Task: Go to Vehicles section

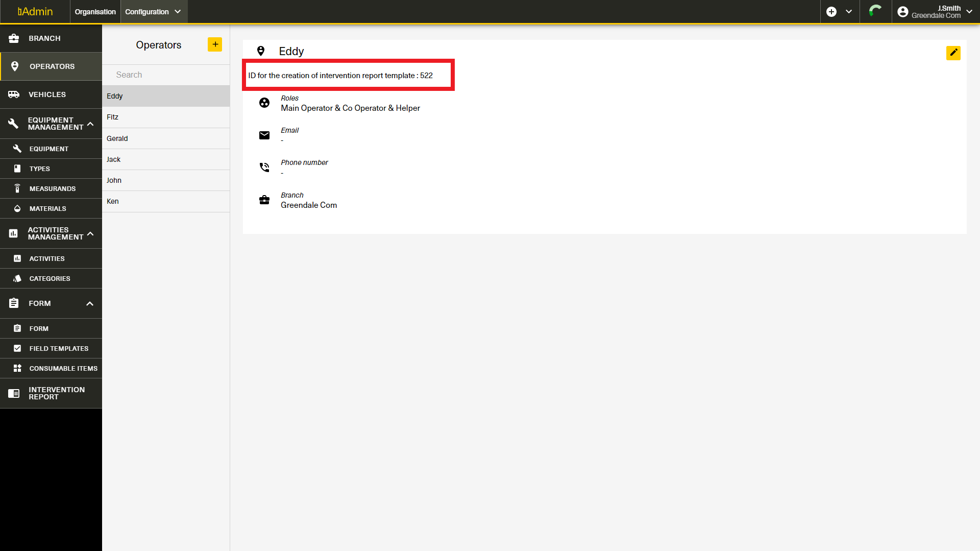Action: point(51,94)
